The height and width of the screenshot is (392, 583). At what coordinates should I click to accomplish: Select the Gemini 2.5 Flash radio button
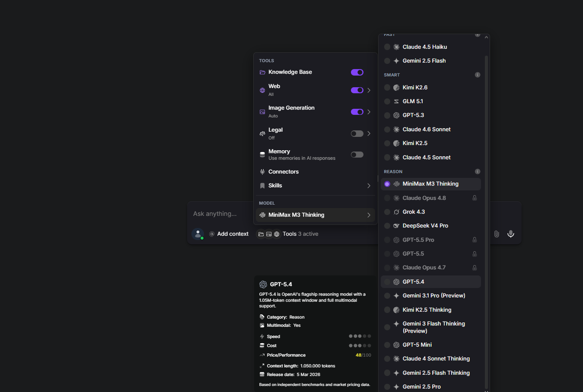(387, 61)
